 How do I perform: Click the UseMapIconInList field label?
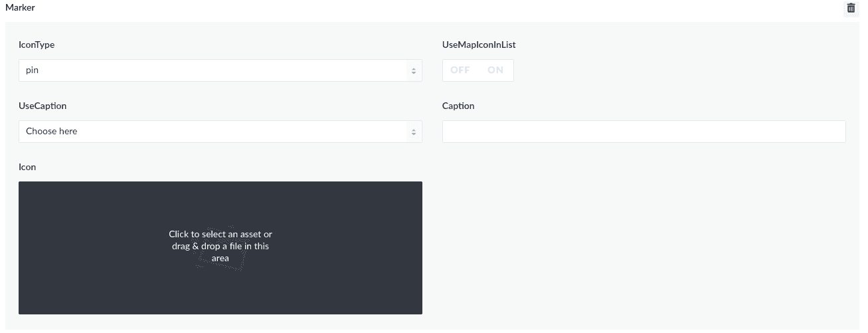479,45
